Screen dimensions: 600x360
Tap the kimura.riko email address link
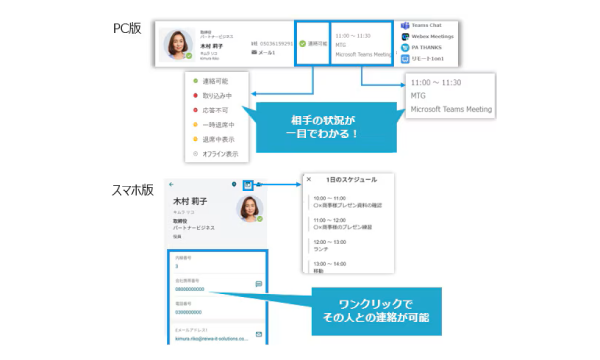(212, 339)
